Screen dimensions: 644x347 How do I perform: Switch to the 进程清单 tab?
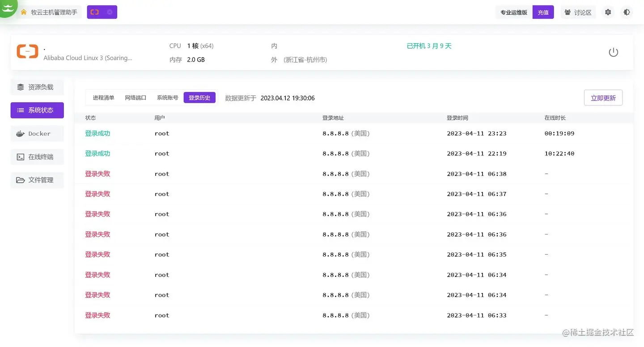[103, 97]
